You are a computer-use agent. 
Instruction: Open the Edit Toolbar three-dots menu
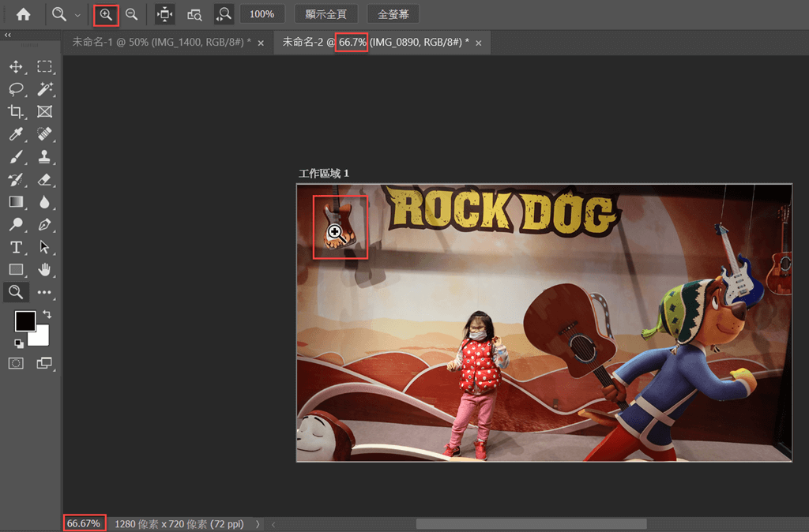(44, 292)
